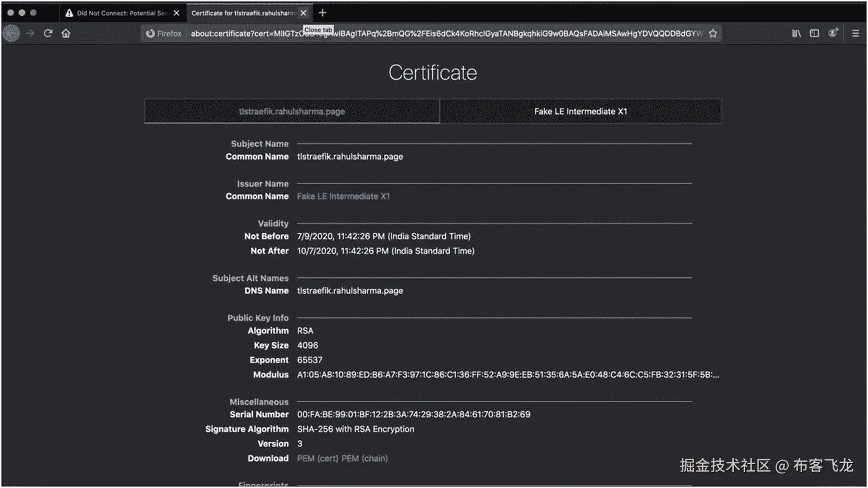The width and height of the screenshot is (868, 488).
Task: Click the Subject Name section label
Action: click(259, 144)
